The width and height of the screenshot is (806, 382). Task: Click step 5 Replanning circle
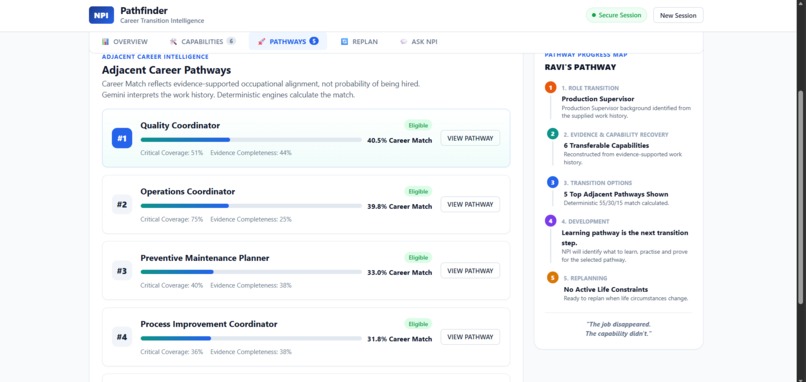(x=553, y=278)
